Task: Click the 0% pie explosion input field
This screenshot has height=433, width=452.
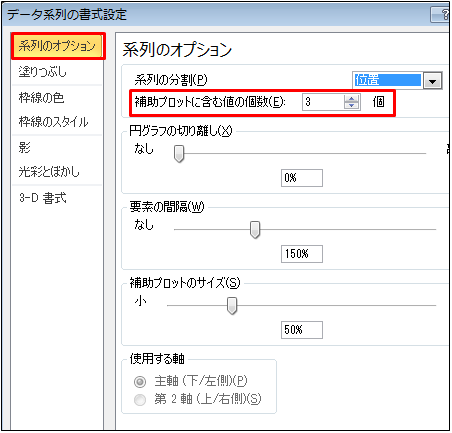Action: [302, 178]
